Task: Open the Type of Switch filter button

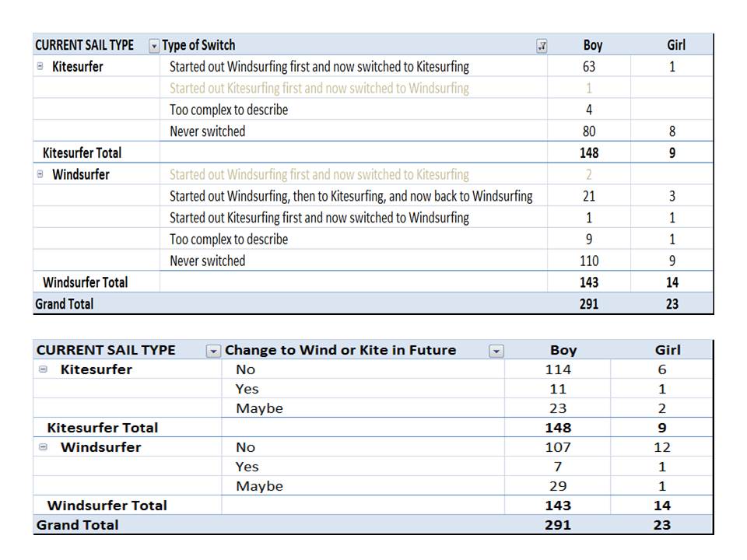Action: pos(542,46)
